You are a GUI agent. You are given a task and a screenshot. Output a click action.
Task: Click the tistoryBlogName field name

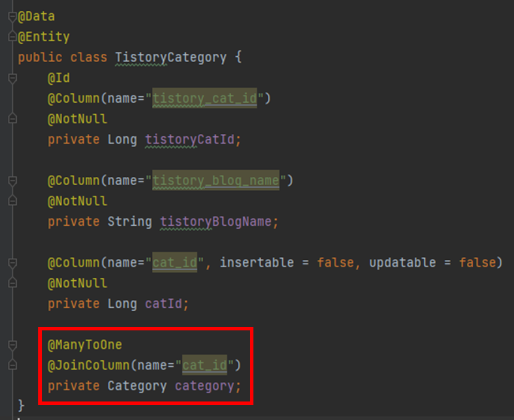216,222
